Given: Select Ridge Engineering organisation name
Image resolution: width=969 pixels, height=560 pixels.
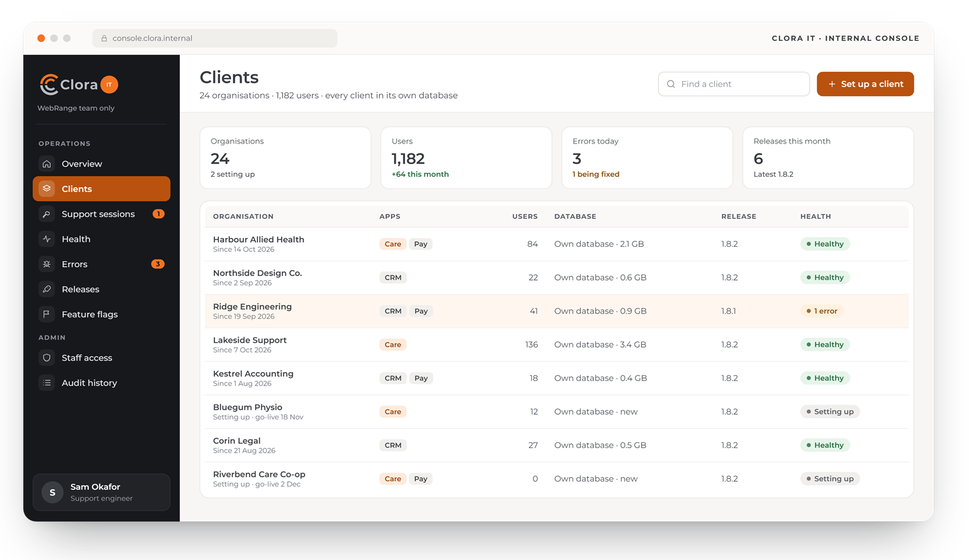Looking at the screenshot, I should [x=252, y=307].
